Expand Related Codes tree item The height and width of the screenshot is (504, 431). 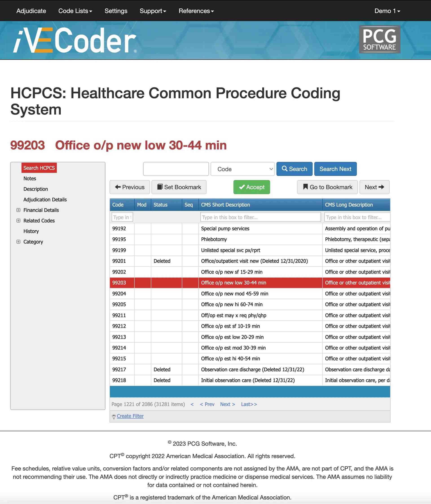point(18,221)
